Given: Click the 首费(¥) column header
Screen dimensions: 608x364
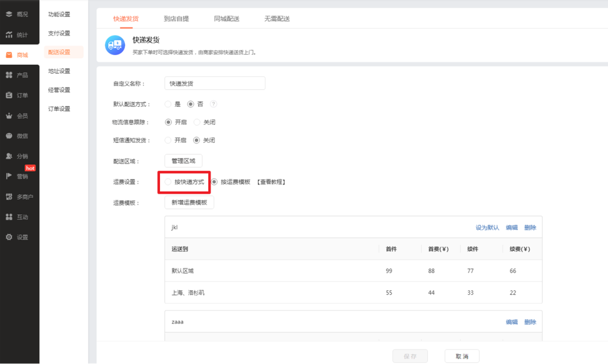Looking at the screenshot, I should click(x=439, y=249).
